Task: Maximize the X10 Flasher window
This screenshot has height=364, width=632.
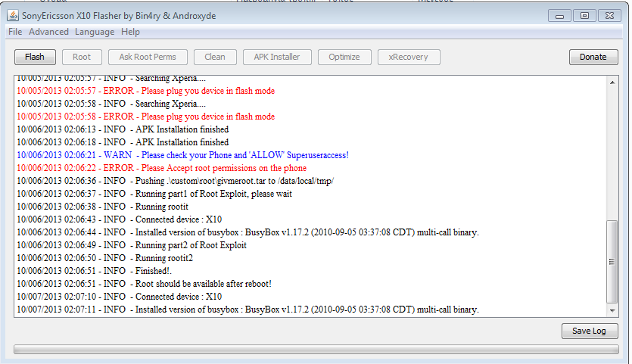Action: point(584,16)
